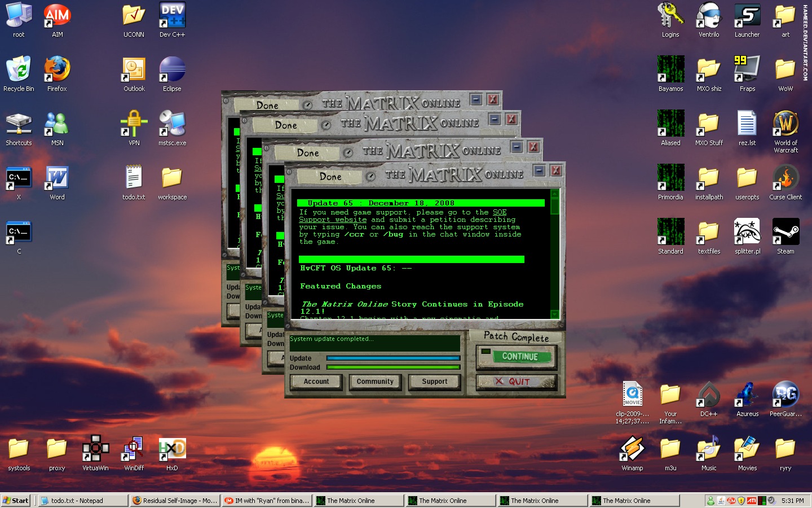Viewport: 812px width, 508px height.
Task: Click the Download progress bar
Action: click(394, 367)
